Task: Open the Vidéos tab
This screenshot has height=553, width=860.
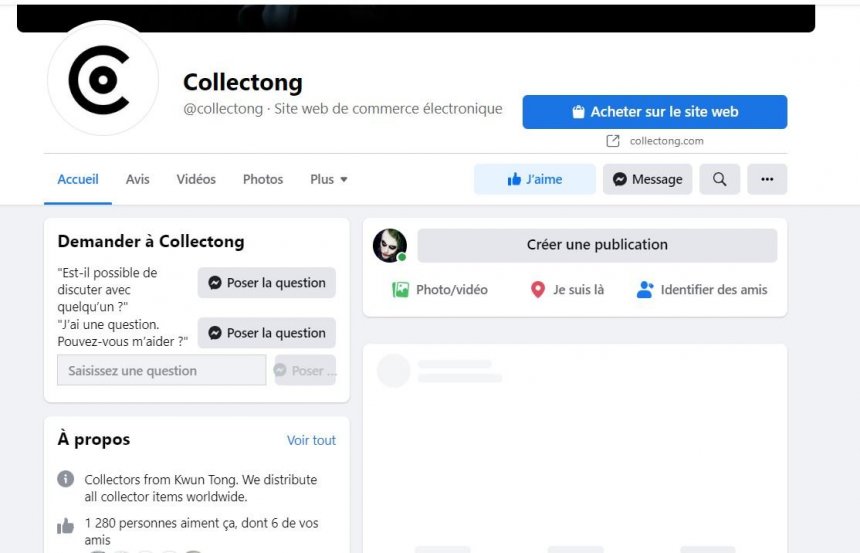Action: tap(196, 179)
